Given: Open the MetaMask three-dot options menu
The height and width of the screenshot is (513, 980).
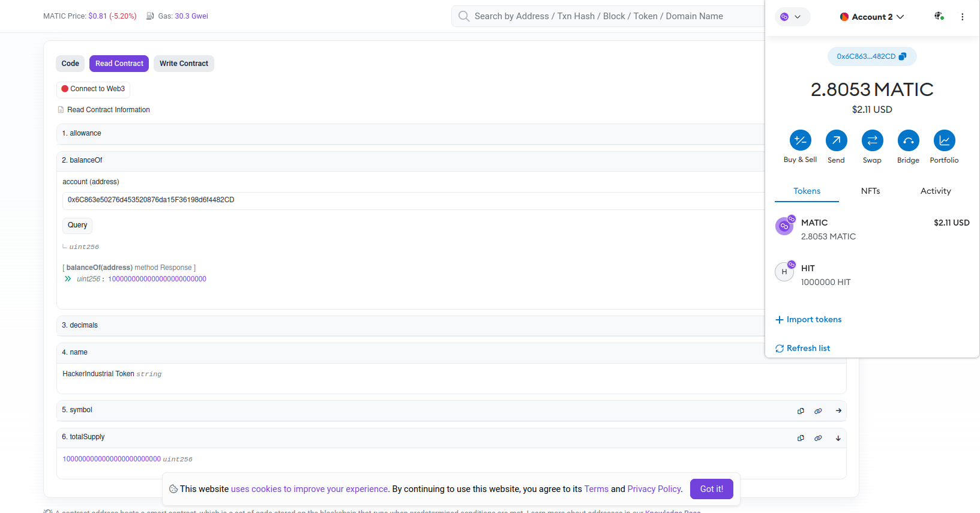Looking at the screenshot, I should [x=963, y=17].
